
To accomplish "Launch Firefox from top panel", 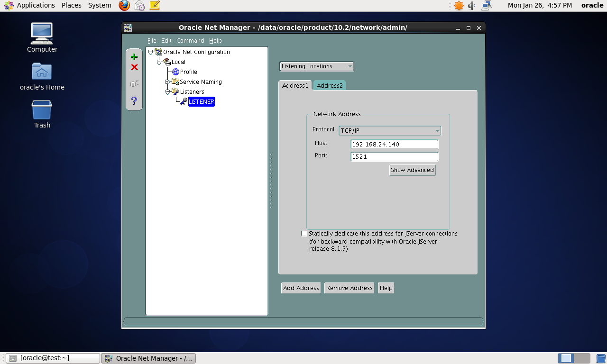I will tap(124, 5).
